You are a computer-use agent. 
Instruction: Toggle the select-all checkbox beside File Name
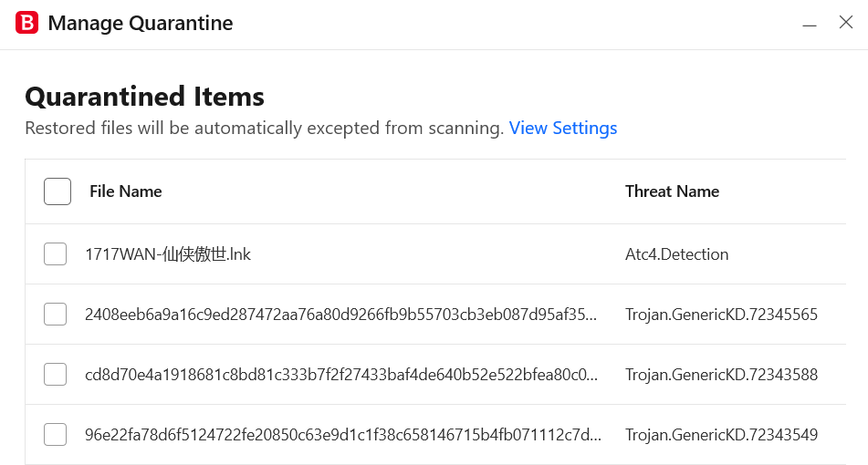(x=58, y=191)
